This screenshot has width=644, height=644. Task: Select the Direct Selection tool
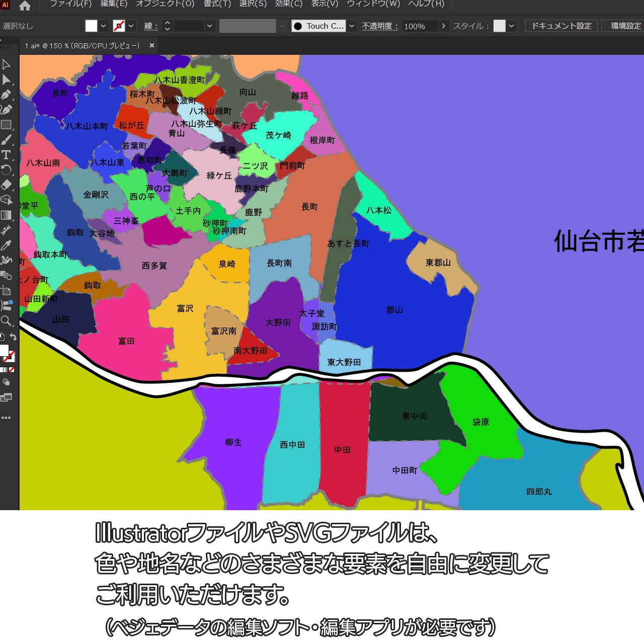click(x=7, y=79)
